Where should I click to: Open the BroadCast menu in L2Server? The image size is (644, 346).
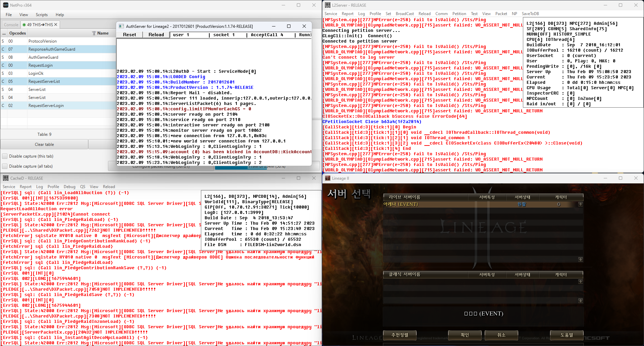[x=405, y=14]
